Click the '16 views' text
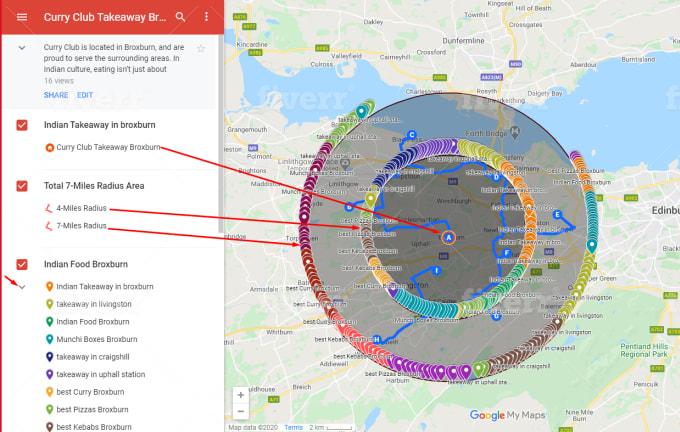The width and height of the screenshot is (680, 432). (59, 81)
